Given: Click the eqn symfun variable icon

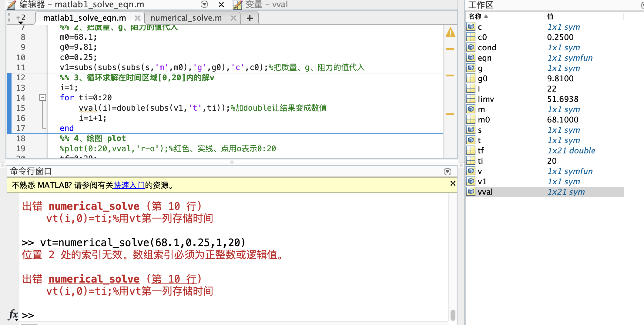Looking at the screenshot, I should coord(471,58).
